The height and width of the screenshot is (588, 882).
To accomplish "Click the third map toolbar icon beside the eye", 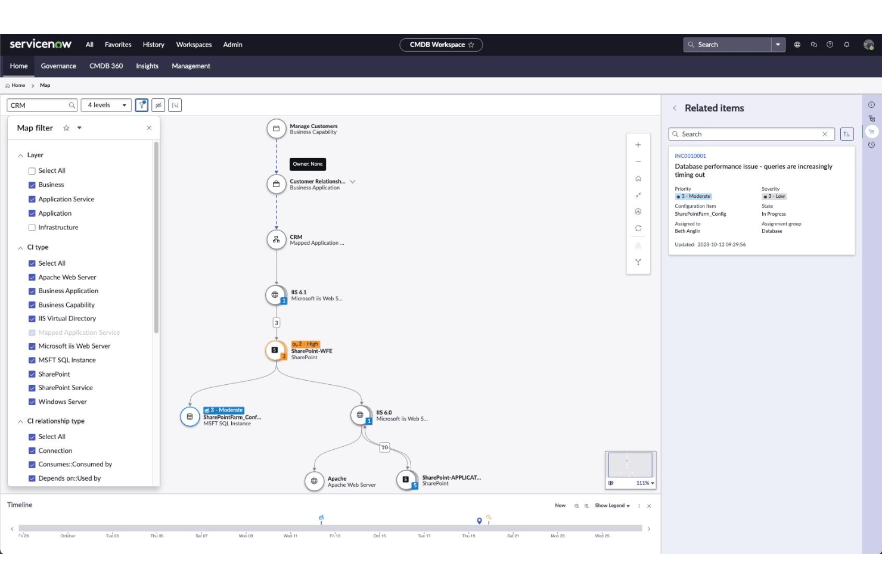I will pyautogui.click(x=175, y=105).
